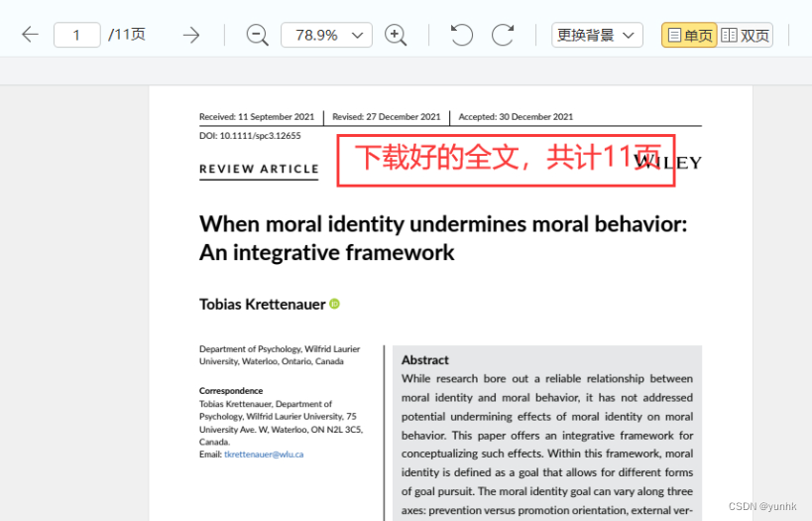Click the page number input field
The width and height of the screenshot is (812, 521).
click(76, 35)
